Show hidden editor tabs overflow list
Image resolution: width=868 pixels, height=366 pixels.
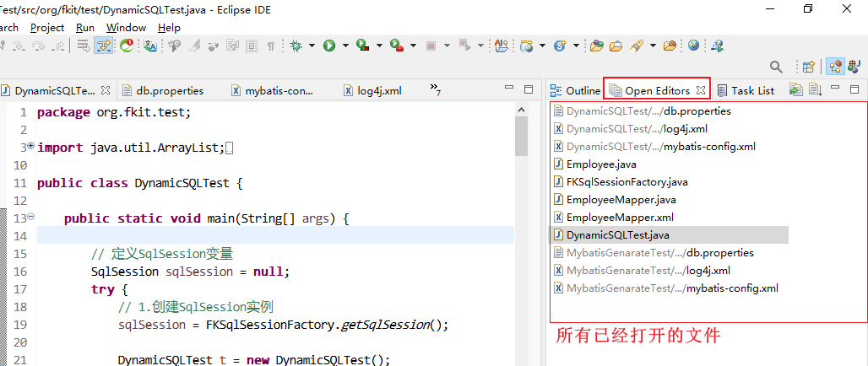click(436, 89)
